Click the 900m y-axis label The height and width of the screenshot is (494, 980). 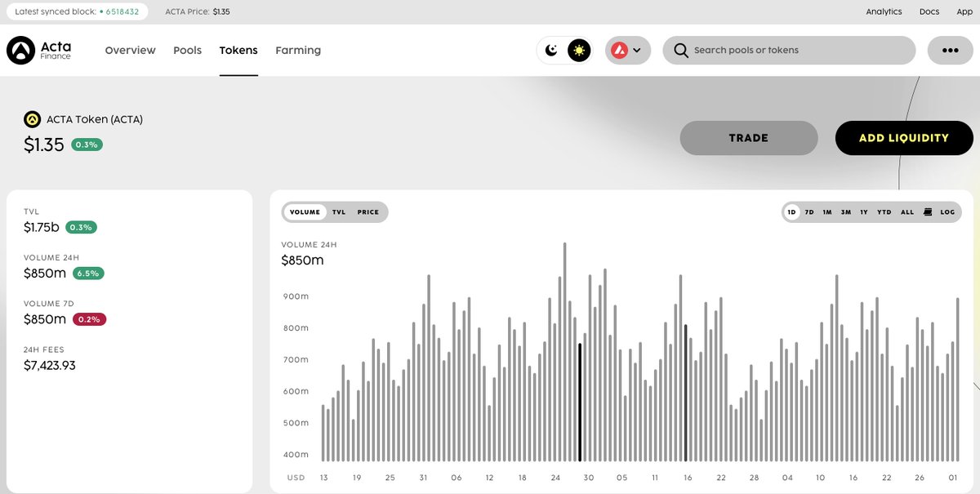point(296,296)
